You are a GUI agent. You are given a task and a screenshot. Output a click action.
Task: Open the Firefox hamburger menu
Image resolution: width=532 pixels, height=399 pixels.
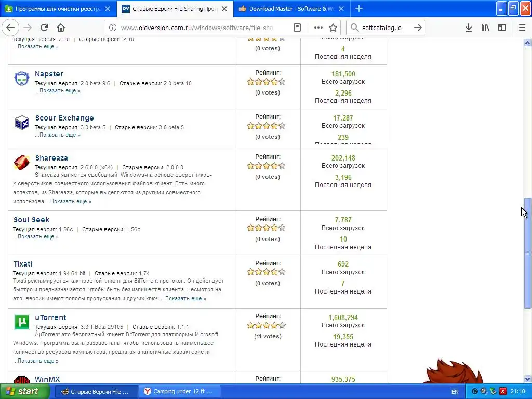522,28
